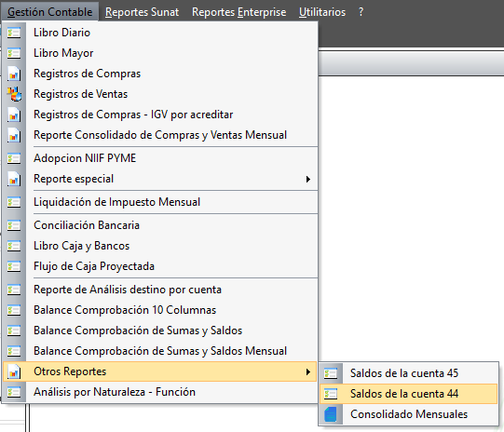Select Saldos de la cuenta 44
The height and width of the screenshot is (432, 504).
click(x=408, y=394)
